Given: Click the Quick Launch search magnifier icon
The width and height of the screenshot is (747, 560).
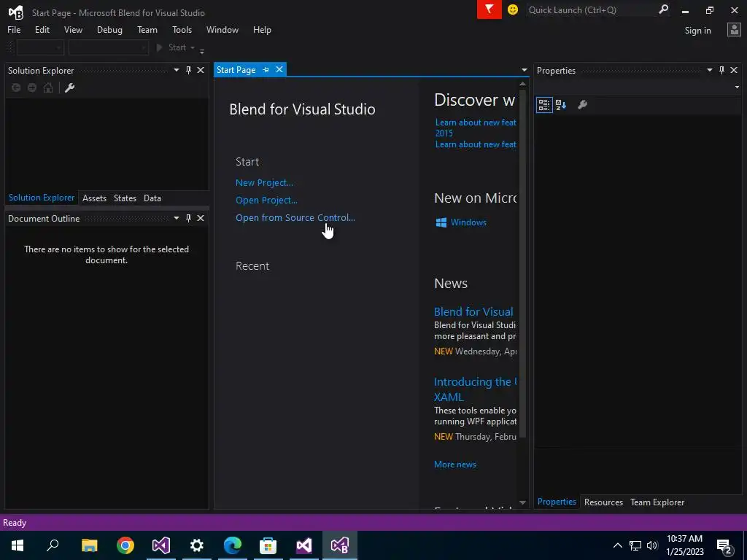Looking at the screenshot, I should 663,9.
